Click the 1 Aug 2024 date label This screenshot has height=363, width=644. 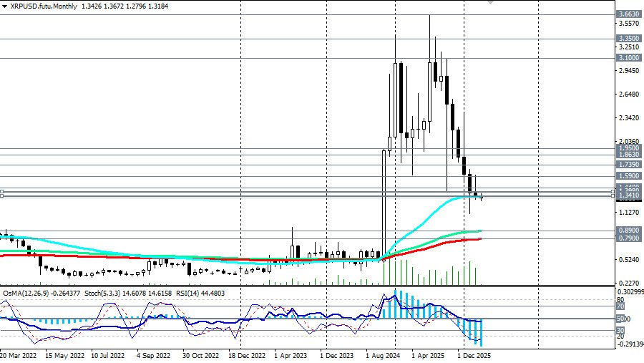pyautogui.click(x=384, y=354)
